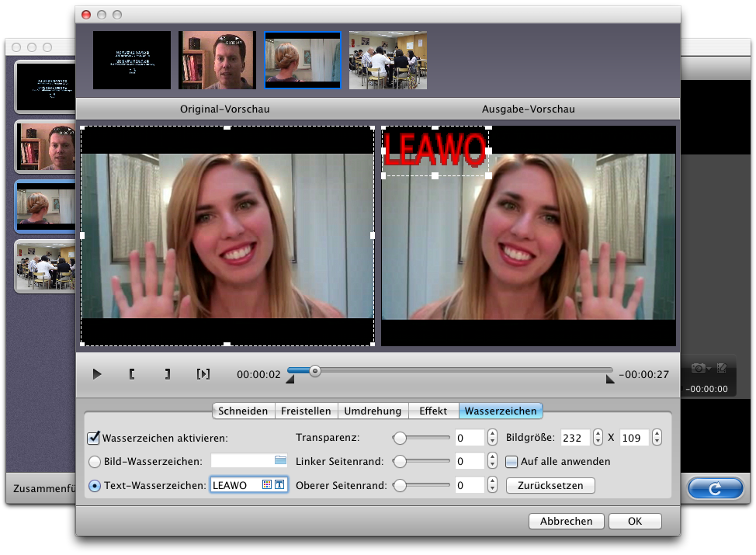The image size is (756, 555).
Task: Open the Effekt tab
Action: tap(433, 411)
